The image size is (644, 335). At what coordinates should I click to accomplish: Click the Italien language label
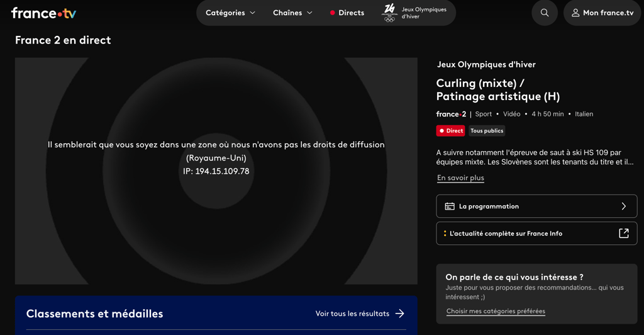pyautogui.click(x=584, y=114)
